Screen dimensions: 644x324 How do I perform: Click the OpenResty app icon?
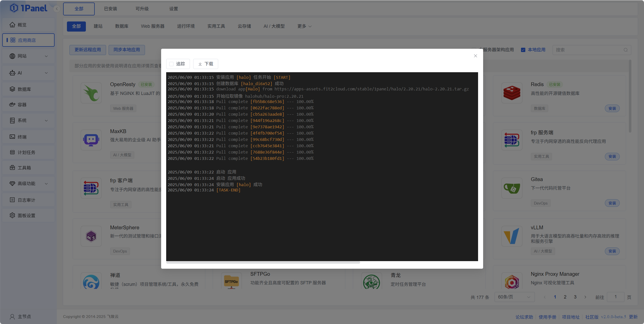click(91, 93)
